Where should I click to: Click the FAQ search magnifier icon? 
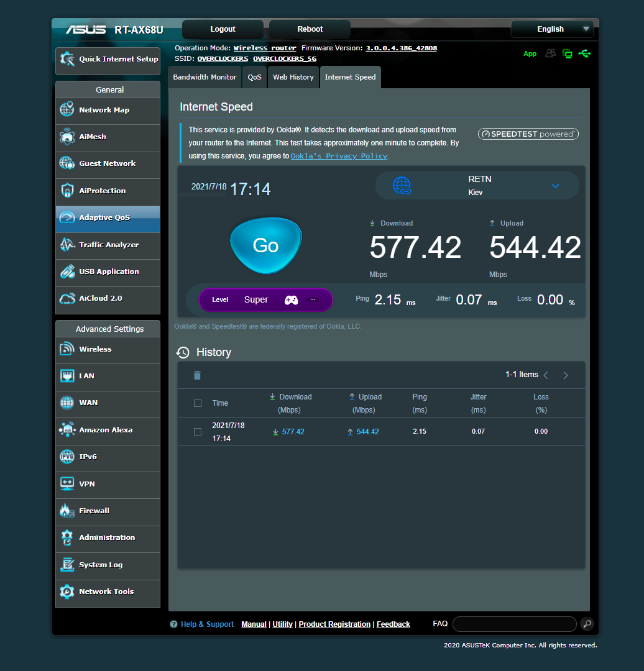click(587, 624)
